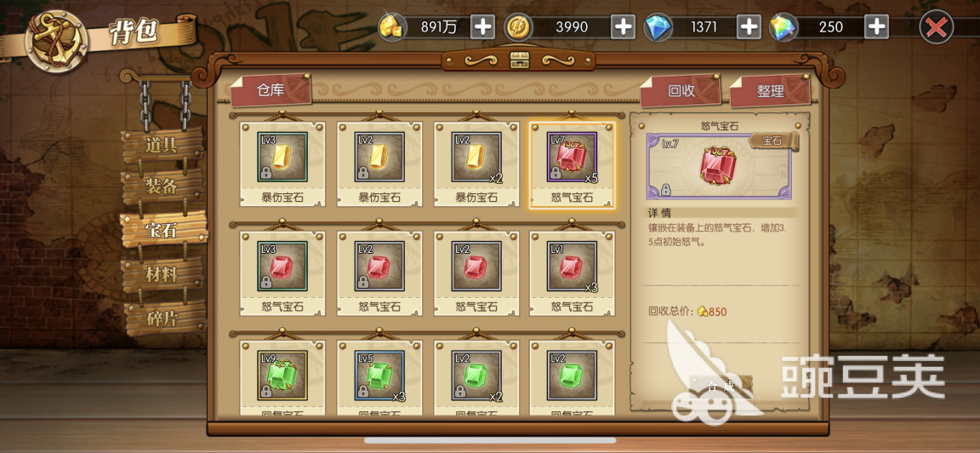Screen dimensions: 980x453
Task: Add coins with plus beside 3990
Action: coord(623,27)
